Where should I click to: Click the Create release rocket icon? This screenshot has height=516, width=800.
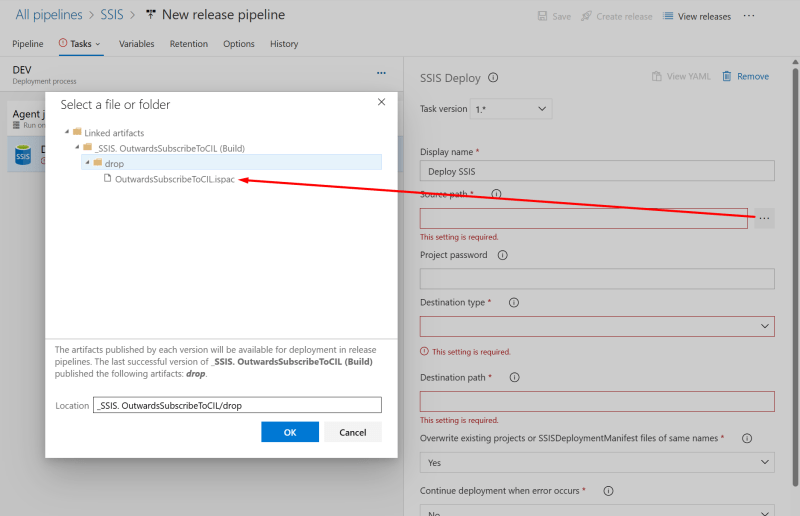point(586,16)
